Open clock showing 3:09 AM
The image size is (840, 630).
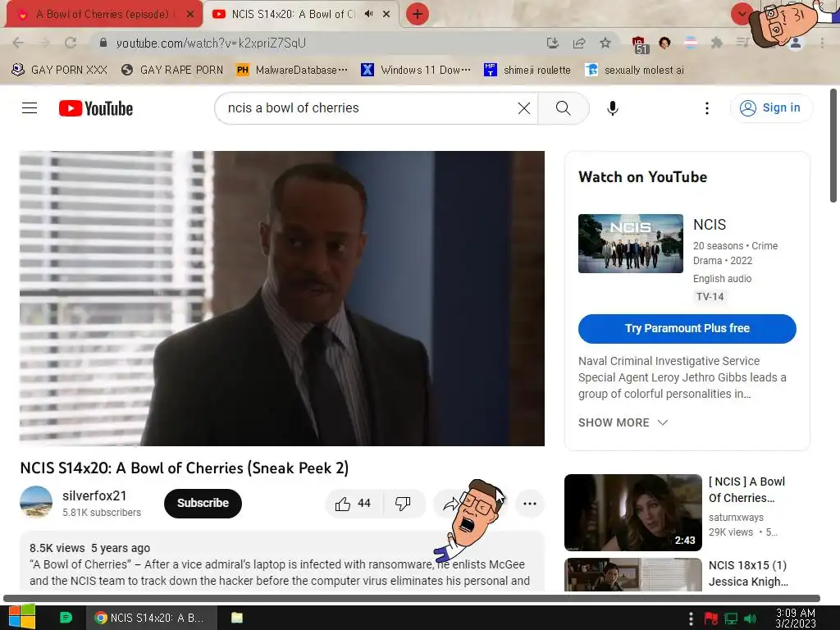pos(796,618)
